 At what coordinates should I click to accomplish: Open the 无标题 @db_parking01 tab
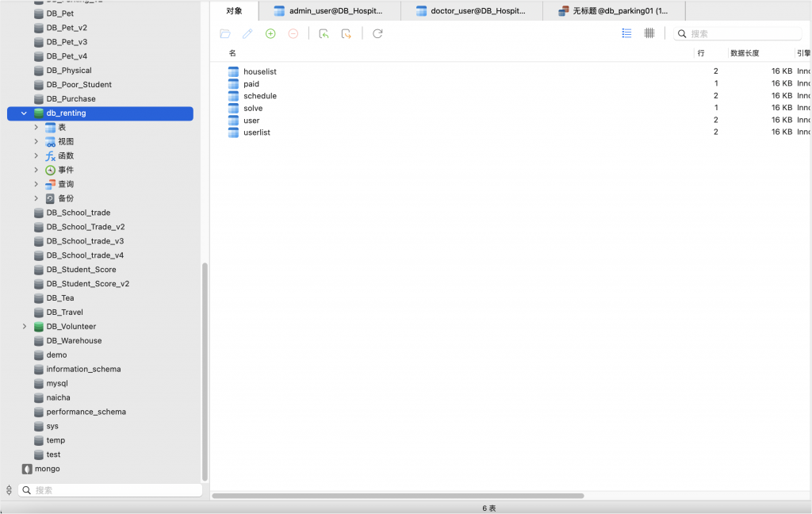pyautogui.click(x=613, y=11)
